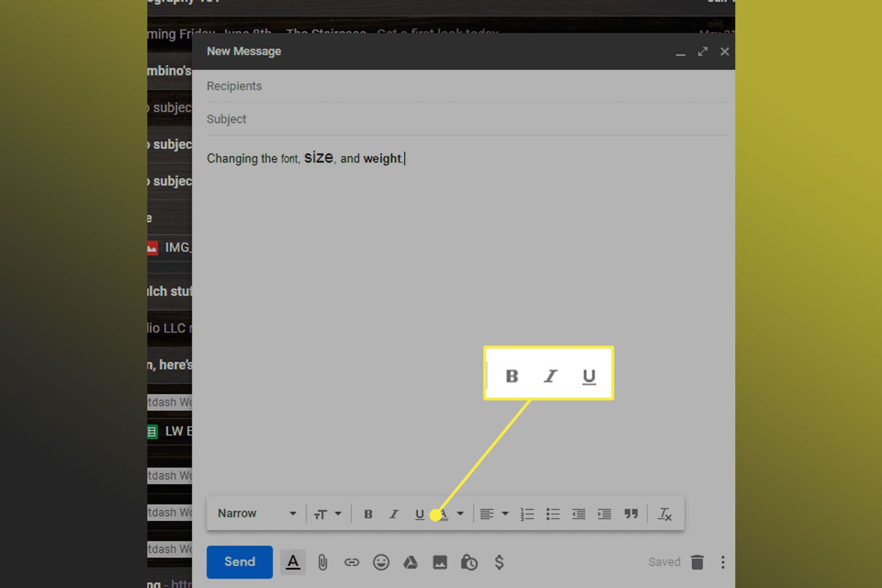Discard draft with trash icon
The image size is (882, 588).
[697, 562]
